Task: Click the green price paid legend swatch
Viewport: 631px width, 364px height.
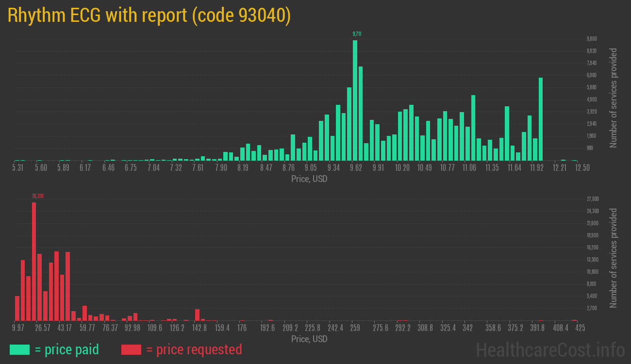Action: point(19,349)
